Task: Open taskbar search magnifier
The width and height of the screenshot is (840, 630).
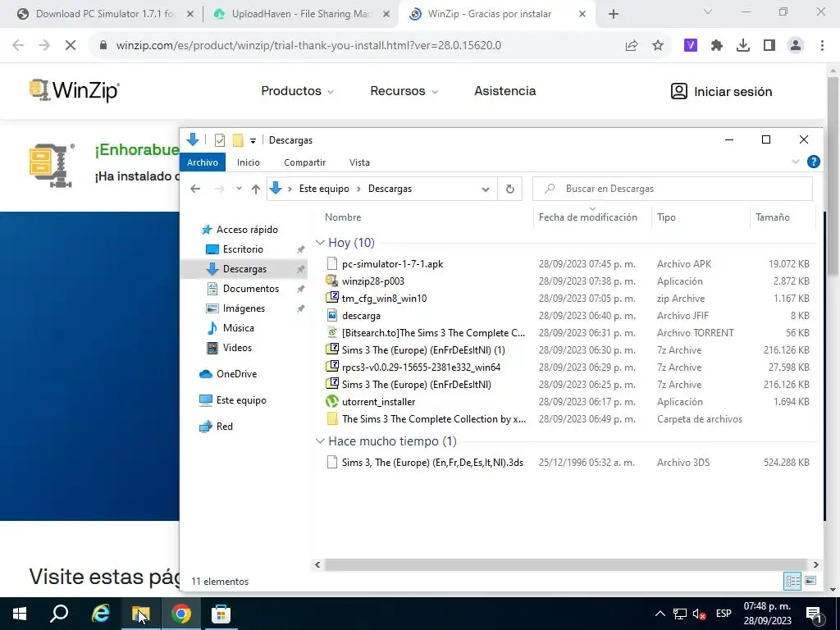Action: click(x=59, y=614)
